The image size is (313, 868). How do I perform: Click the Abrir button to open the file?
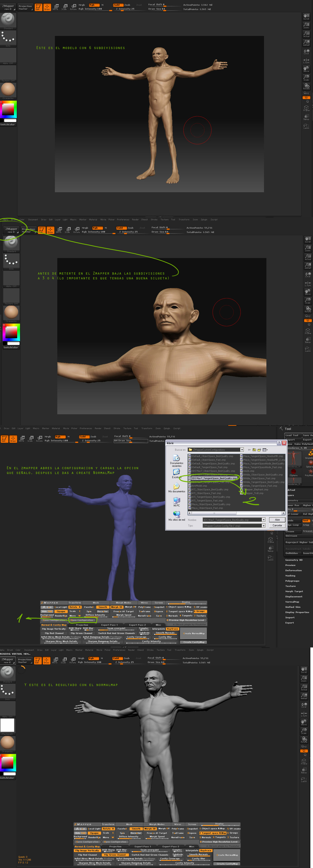tap(277, 520)
